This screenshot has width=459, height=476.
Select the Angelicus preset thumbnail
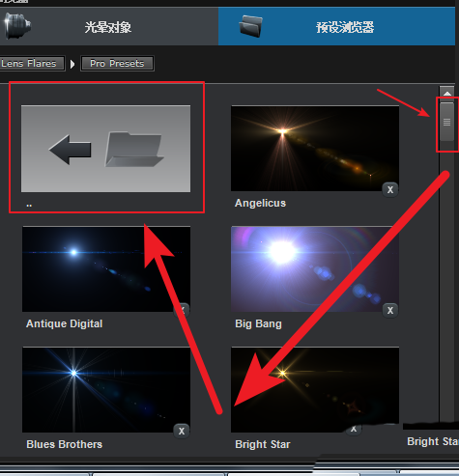pyautogui.click(x=315, y=149)
